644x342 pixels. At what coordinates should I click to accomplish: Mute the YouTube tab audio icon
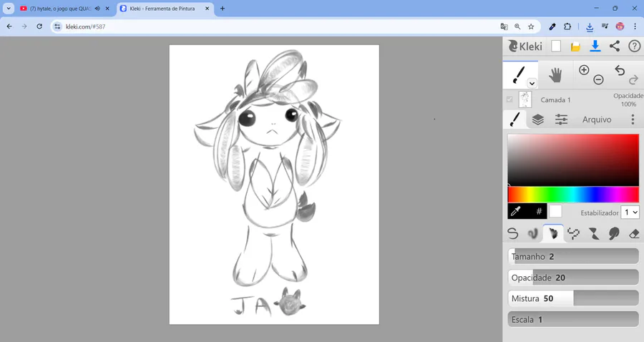97,8
